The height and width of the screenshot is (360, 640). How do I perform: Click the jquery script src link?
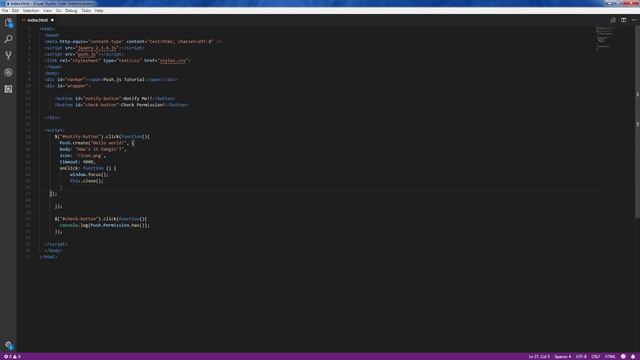pyautogui.click(x=97, y=48)
